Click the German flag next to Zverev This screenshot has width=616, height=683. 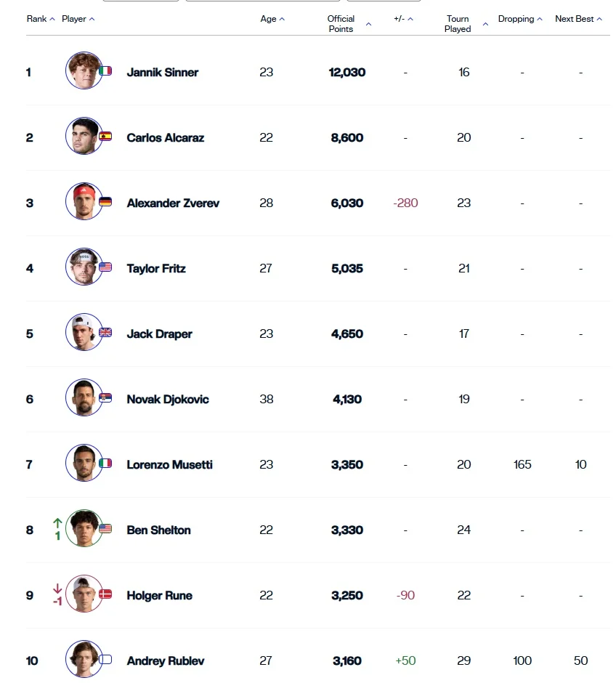[105, 202]
